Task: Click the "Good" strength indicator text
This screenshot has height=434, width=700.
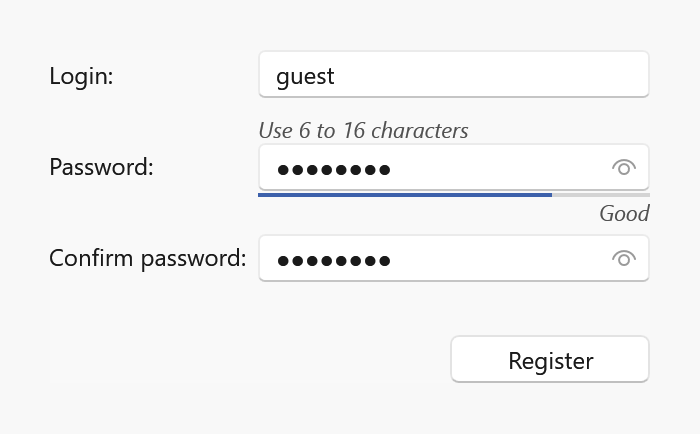Action: point(624,213)
